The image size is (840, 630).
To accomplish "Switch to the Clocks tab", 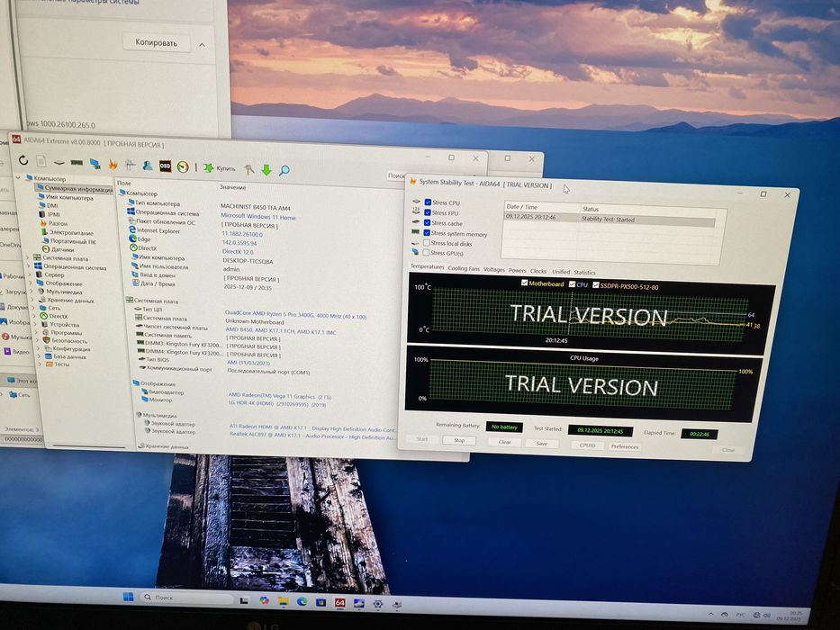I will point(538,271).
